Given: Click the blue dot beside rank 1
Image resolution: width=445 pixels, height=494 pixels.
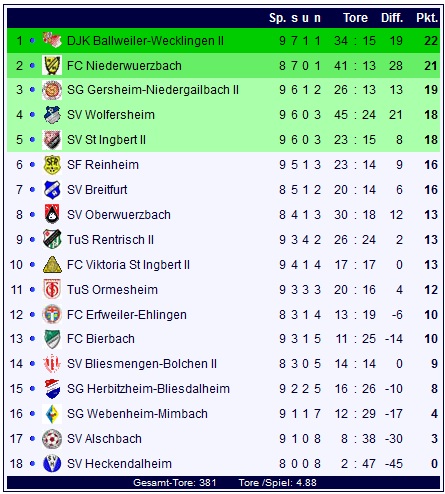Looking at the screenshot, I should coord(32,40).
